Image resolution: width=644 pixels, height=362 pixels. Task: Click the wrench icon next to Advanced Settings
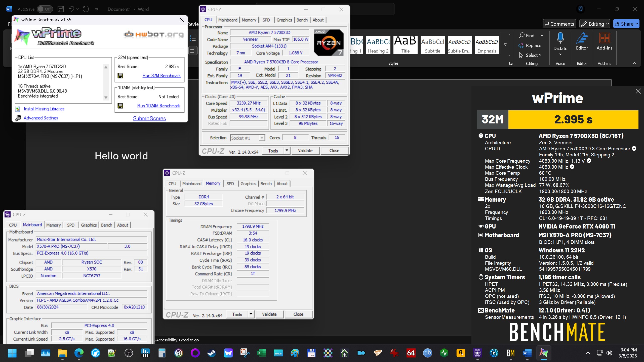pyautogui.click(x=18, y=118)
